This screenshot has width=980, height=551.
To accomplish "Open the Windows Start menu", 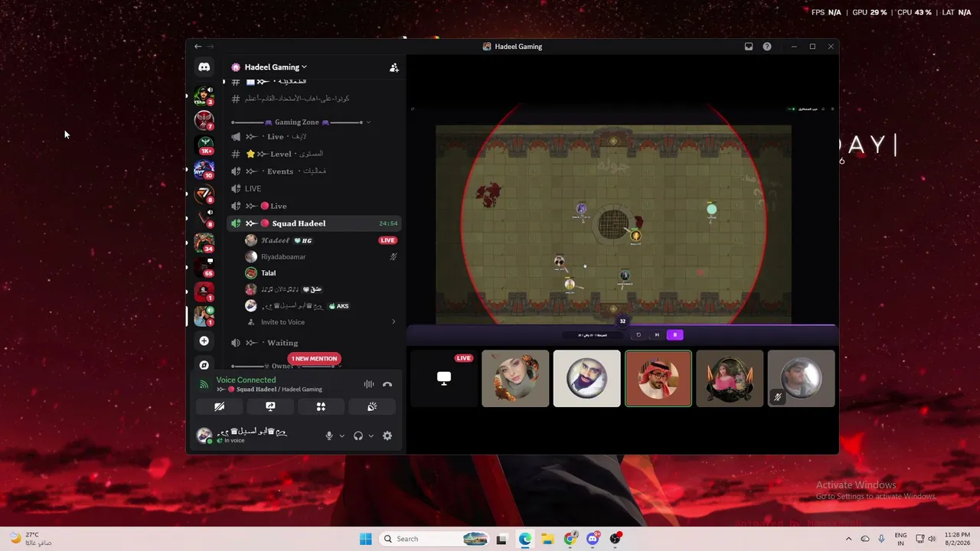I will click(366, 539).
